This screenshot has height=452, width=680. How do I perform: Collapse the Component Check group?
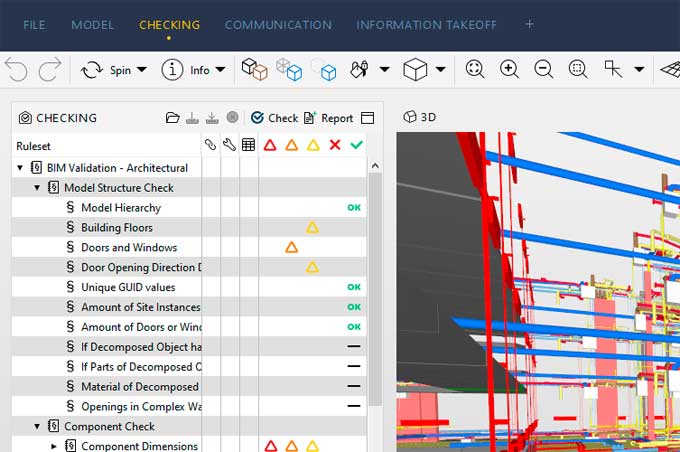[x=37, y=426]
